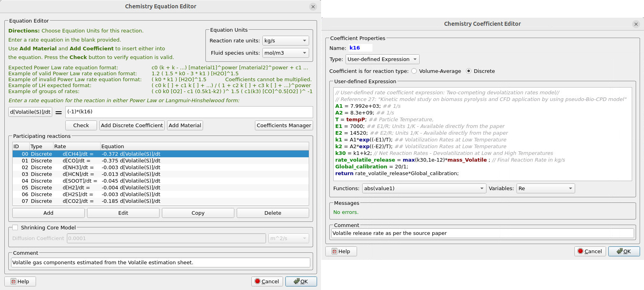Screen dimensions: 644x290
Task: Open the Reaction rate units dropdown
Action: 285,41
